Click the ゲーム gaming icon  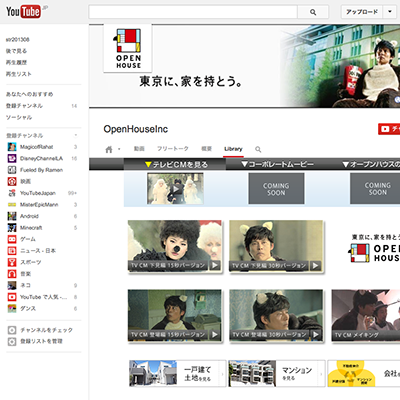[12, 239]
